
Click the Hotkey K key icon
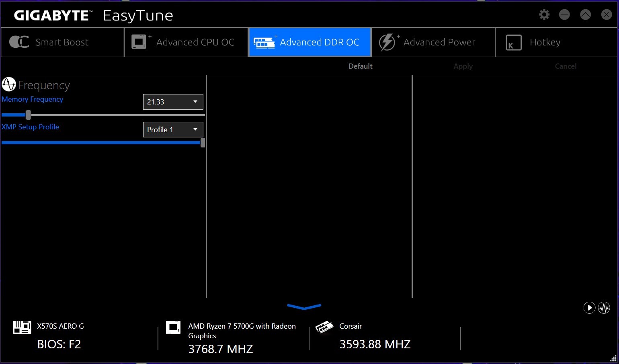click(x=513, y=43)
